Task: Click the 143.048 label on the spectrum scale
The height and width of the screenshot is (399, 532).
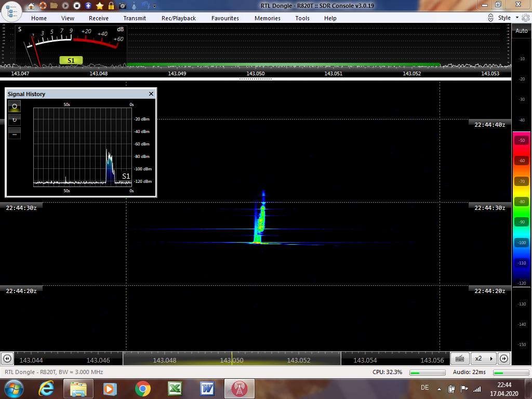Action: pyautogui.click(x=99, y=74)
